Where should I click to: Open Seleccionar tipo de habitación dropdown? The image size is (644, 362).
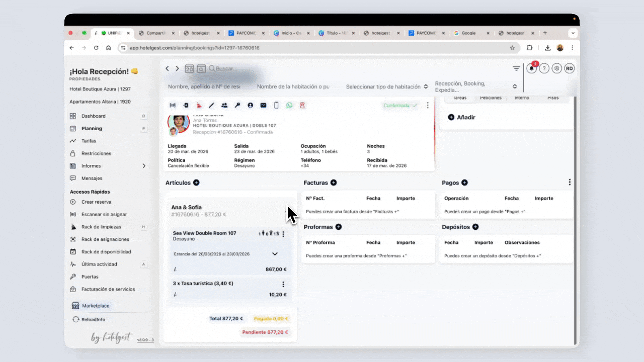pos(386,86)
